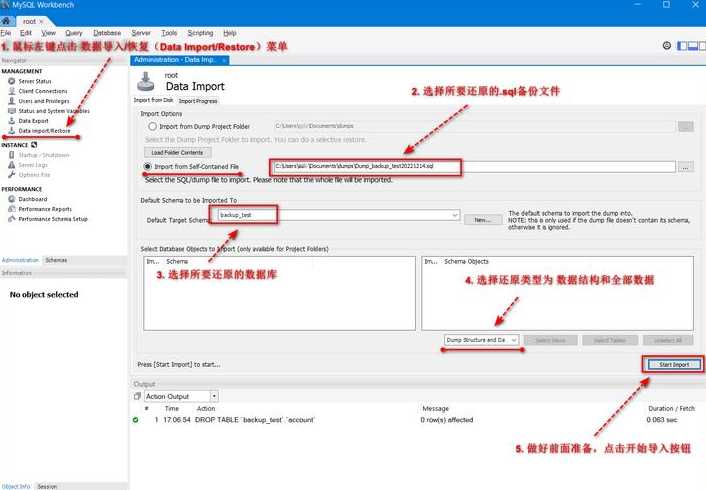This screenshot has height=490, width=706.
Task: Click the Options File wrench icon
Action: (12, 175)
